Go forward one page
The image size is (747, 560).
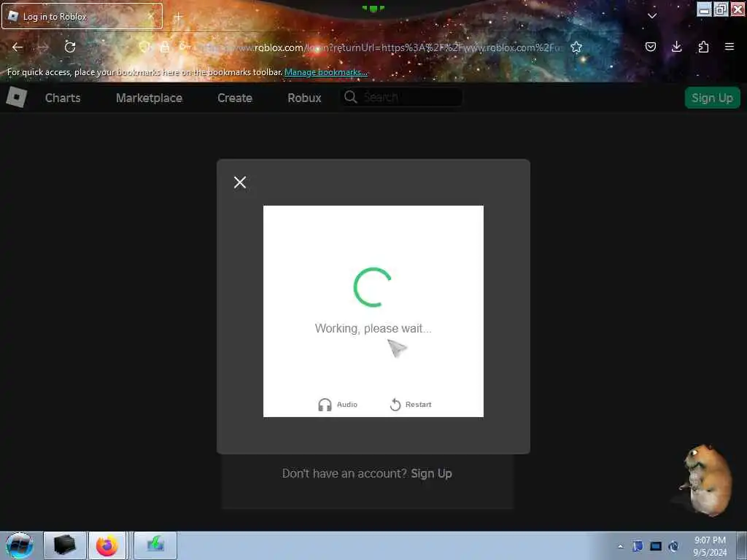click(43, 47)
